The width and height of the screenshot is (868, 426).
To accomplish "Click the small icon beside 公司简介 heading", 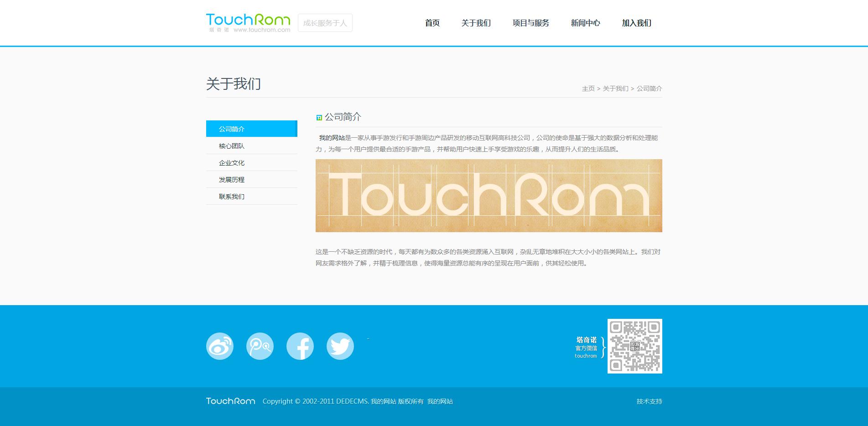I will [319, 118].
